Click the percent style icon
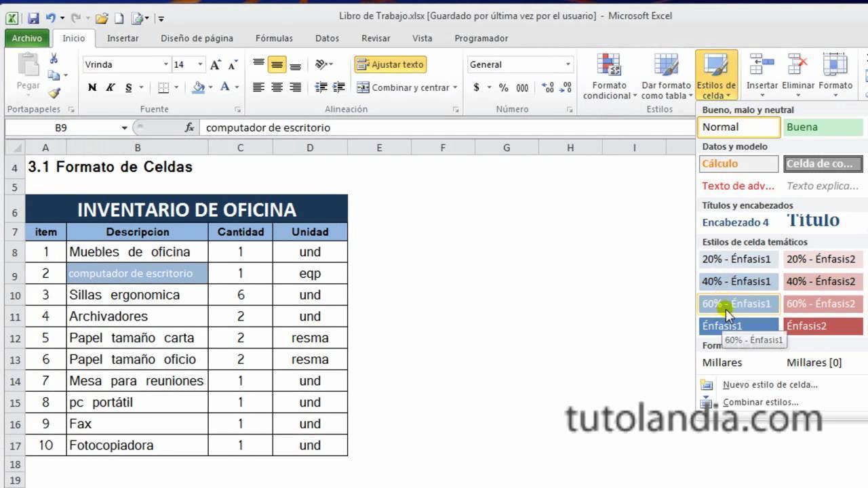868x488 pixels. click(x=503, y=87)
